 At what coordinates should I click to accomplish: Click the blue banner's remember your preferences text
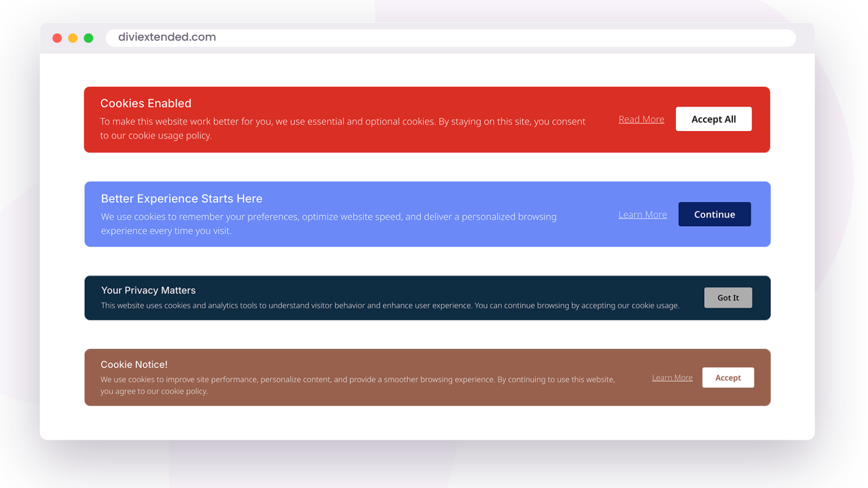coord(329,223)
